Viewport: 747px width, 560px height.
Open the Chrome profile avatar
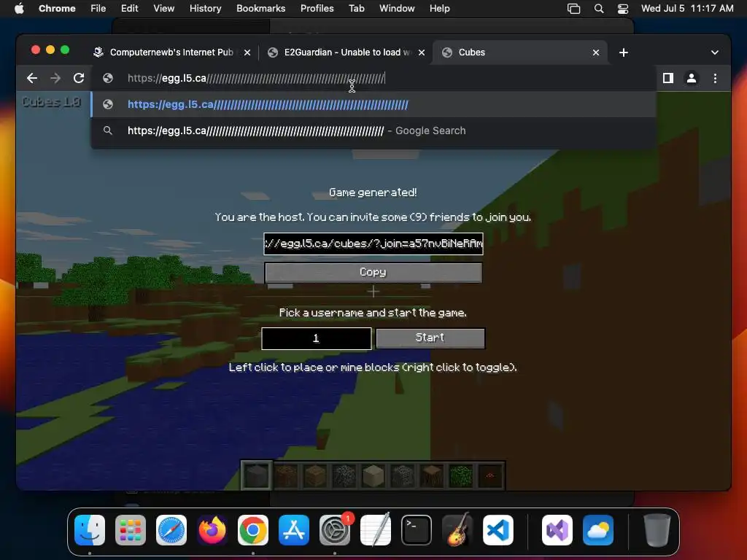point(692,78)
